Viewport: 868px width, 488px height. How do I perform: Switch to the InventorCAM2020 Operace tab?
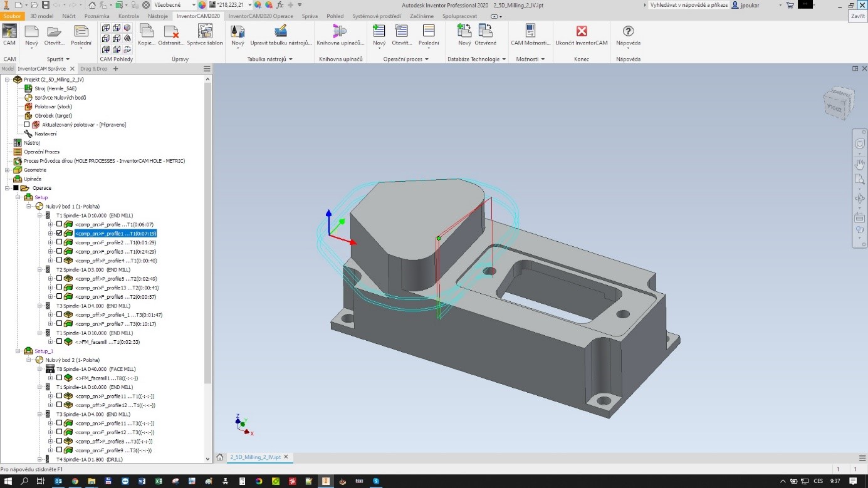(261, 16)
